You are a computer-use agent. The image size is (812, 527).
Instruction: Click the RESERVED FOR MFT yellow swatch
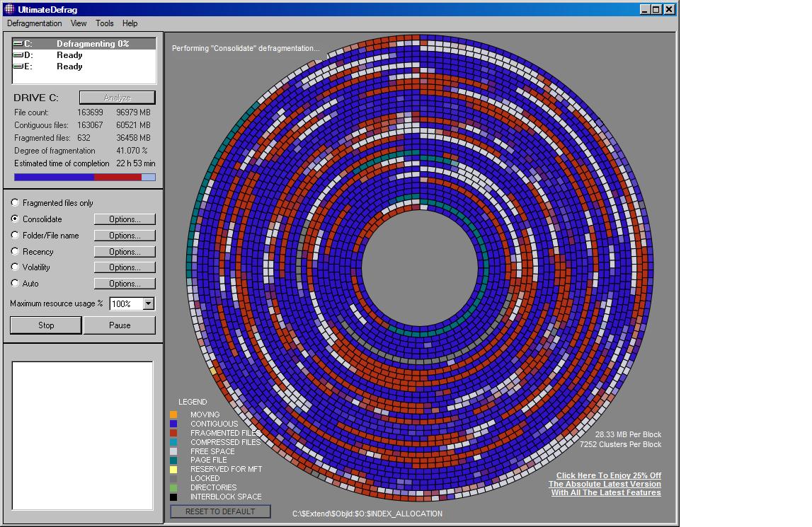point(173,470)
